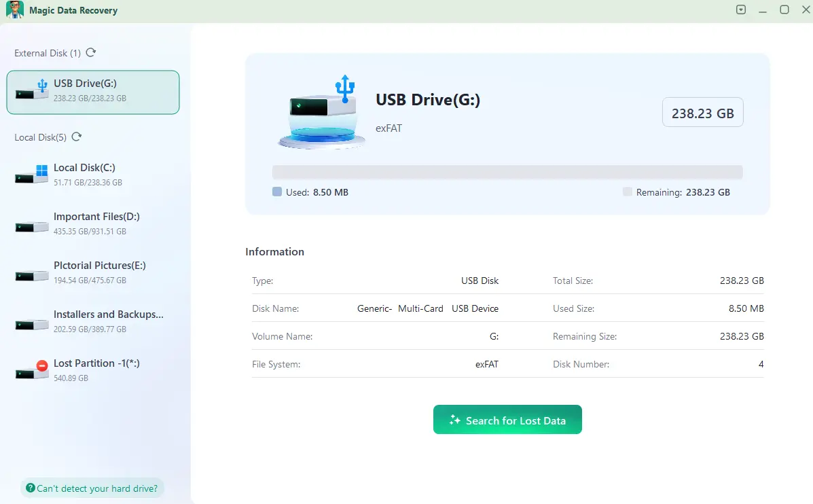This screenshot has height=504, width=813.
Task: Click the Used color swatch legend
Action: 277,192
